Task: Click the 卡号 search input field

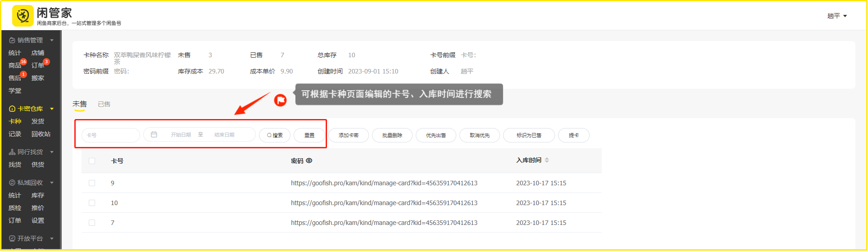Action: pos(110,135)
